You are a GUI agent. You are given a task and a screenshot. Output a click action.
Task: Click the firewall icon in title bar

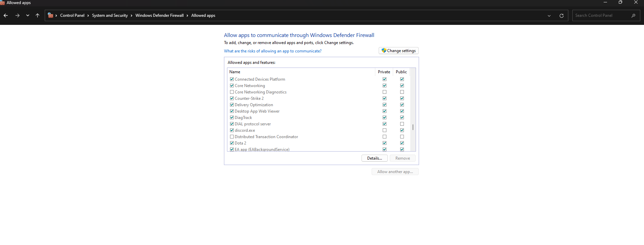pyautogui.click(x=2, y=3)
